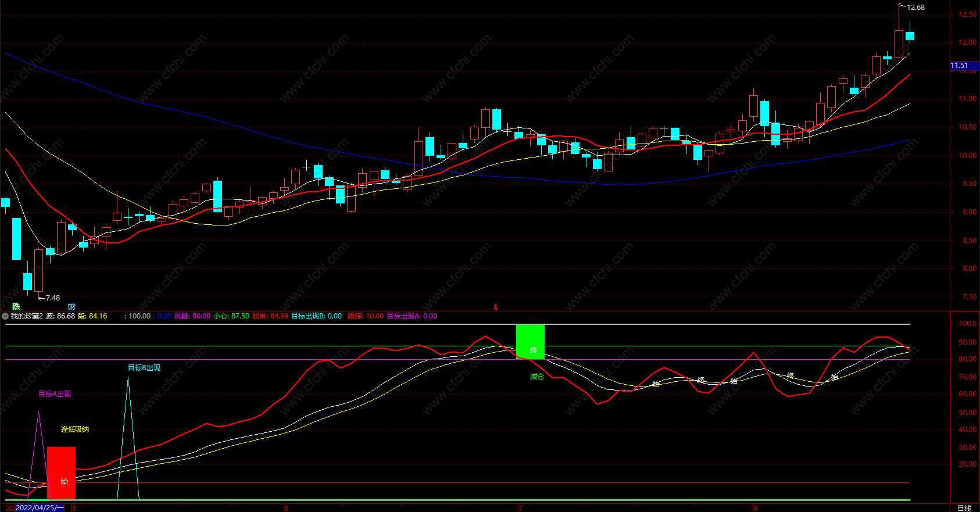Screen dimensions: 980x512
Task: Click the 我的珍藏2 indicator name
Action: point(27,316)
